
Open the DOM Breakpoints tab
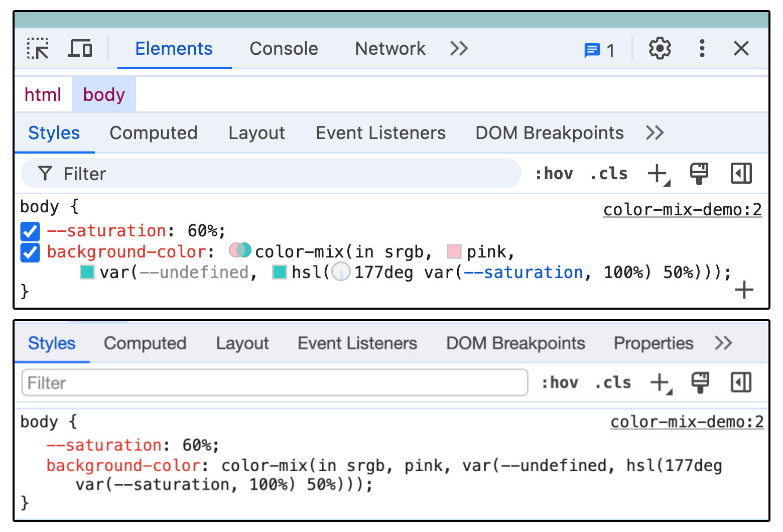[549, 132]
